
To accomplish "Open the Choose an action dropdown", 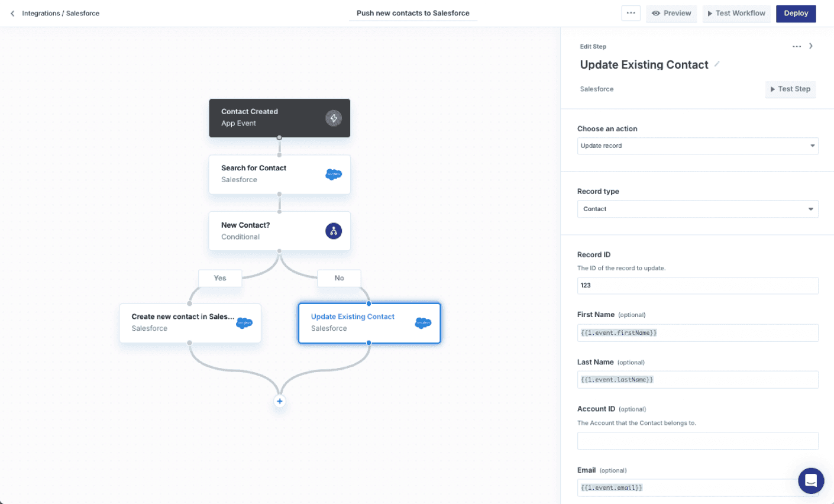I will tap(697, 146).
